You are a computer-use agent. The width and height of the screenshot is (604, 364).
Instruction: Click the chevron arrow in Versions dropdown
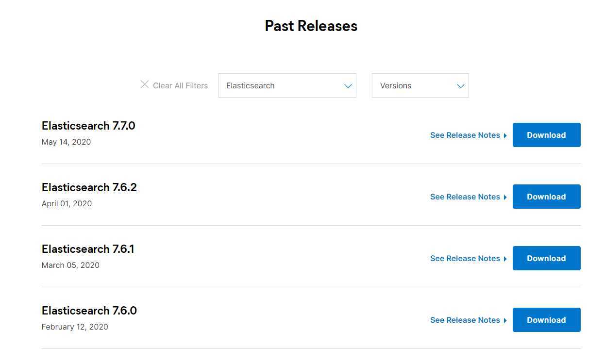(460, 86)
